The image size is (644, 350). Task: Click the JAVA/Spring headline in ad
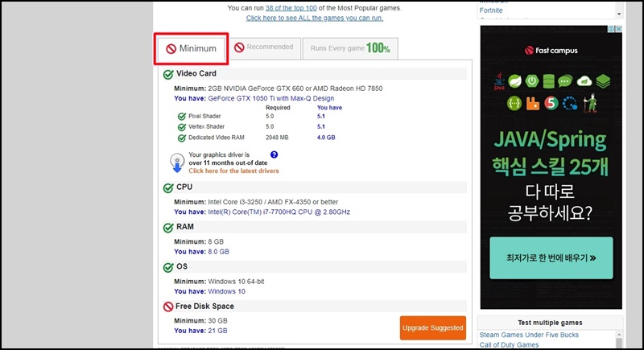tap(550, 140)
